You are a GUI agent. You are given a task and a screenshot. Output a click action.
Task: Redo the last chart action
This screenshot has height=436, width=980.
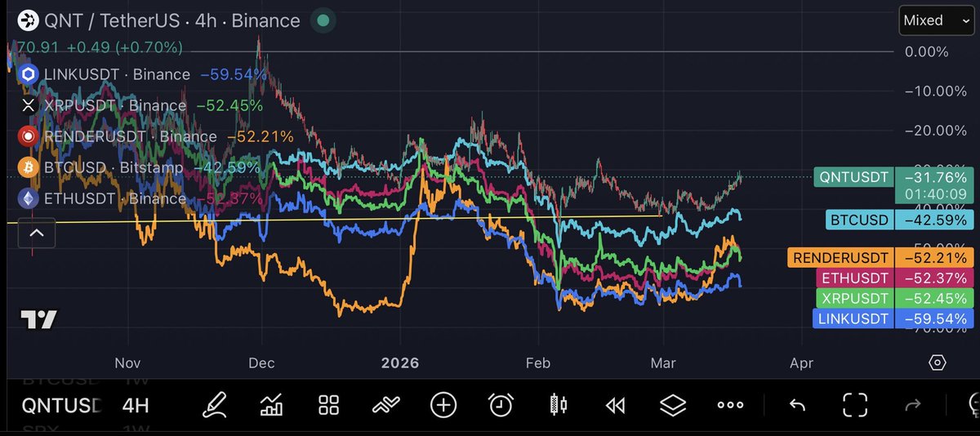pos(912,404)
